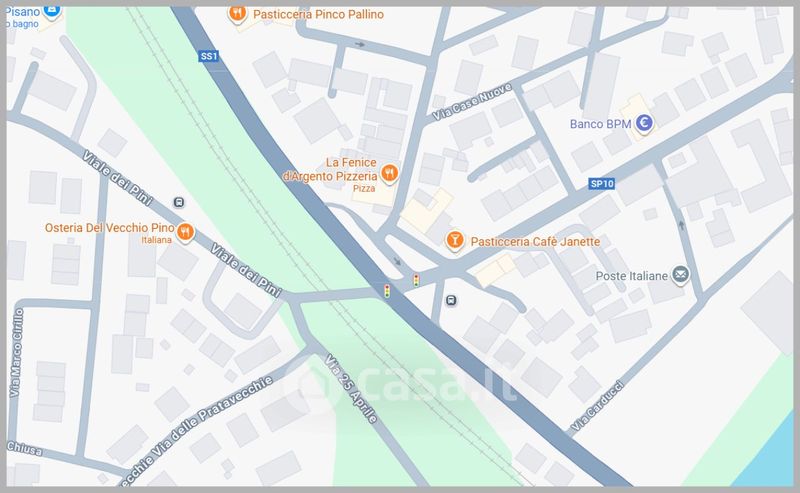Click the bus stop icon on Viale dei Pini
This screenshot has width=800, height=493.
(x=179, y=203)
